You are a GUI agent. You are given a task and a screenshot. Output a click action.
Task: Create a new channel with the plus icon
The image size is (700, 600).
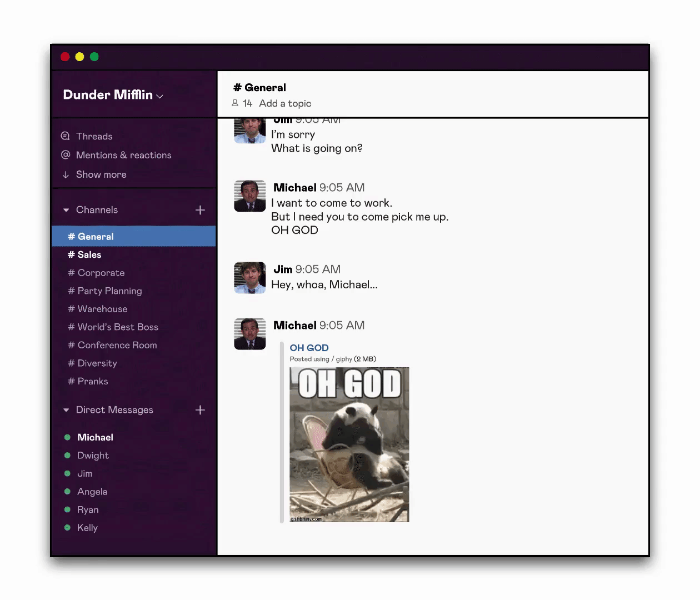[x=200, y=209]
